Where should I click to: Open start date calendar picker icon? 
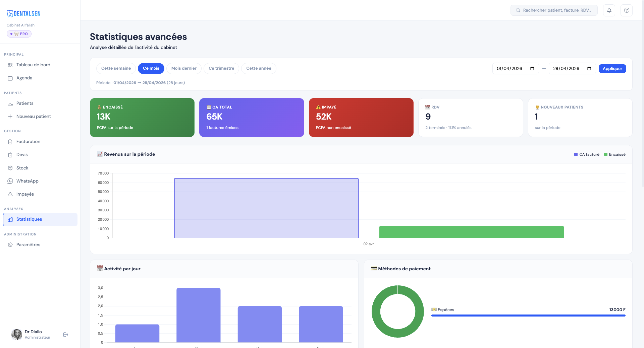pos(532,68)
